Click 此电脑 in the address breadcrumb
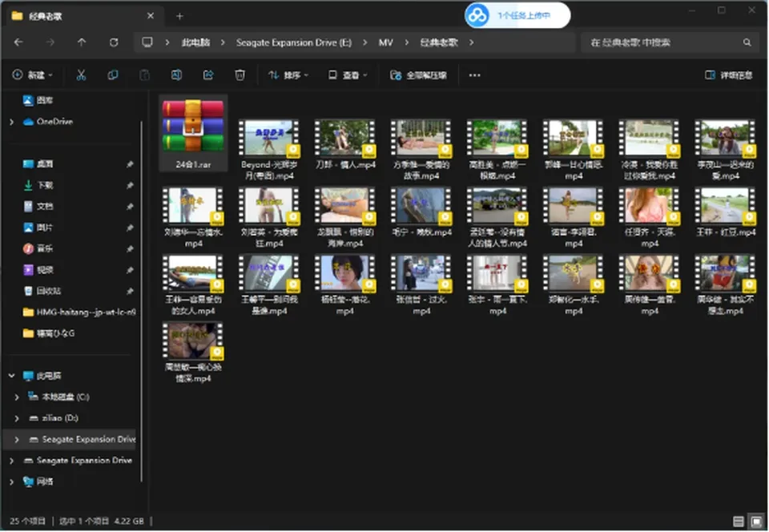 [195, 42]
